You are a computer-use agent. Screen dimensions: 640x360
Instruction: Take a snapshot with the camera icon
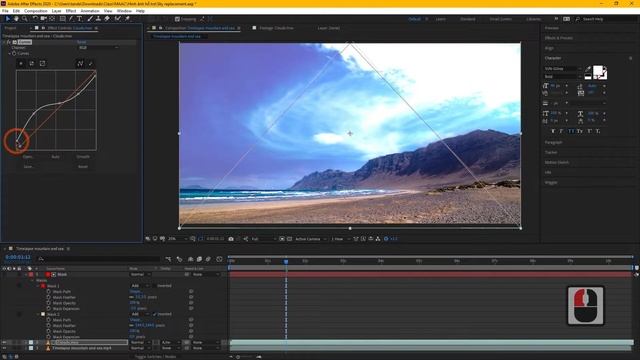pyautogui.click(x=231, y=239)
